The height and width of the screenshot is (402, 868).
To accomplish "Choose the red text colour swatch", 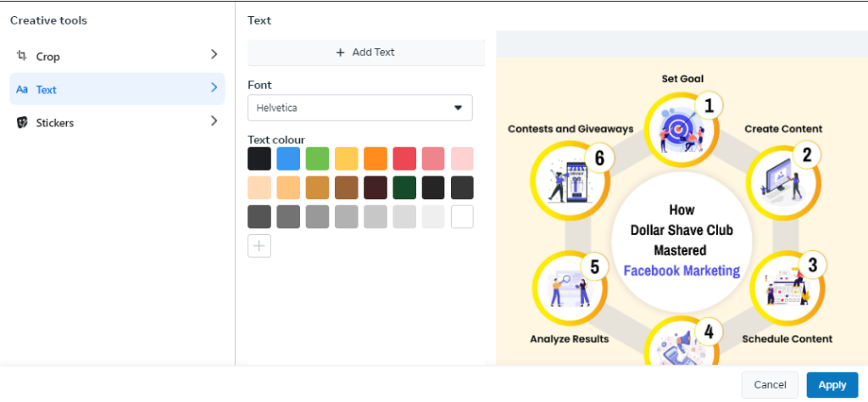I will pos(404,159).
